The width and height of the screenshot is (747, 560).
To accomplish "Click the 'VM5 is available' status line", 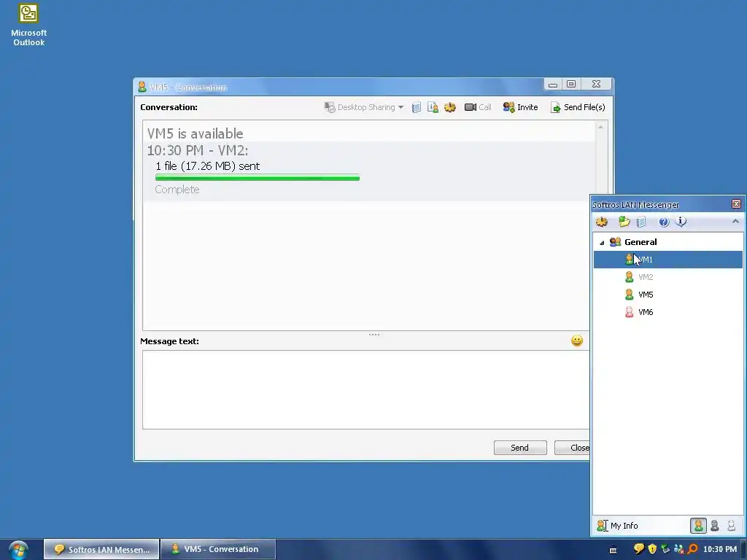I will coord(195,133).
